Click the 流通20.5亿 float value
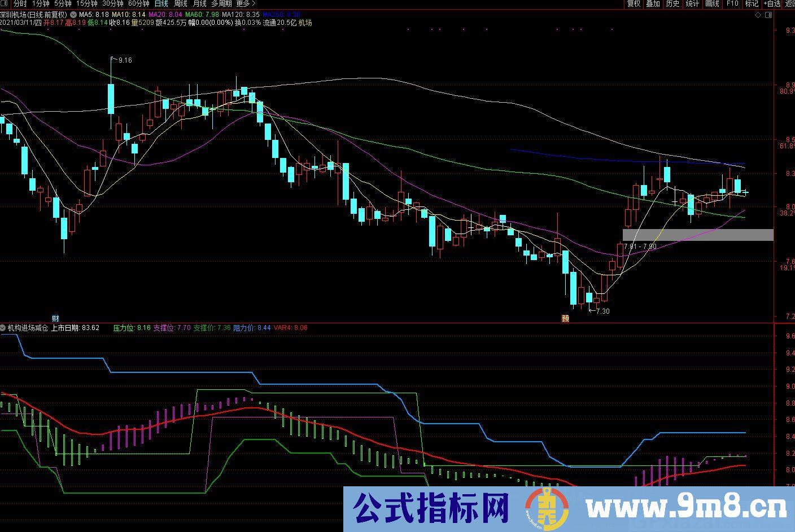 click(x=279, y=23)
